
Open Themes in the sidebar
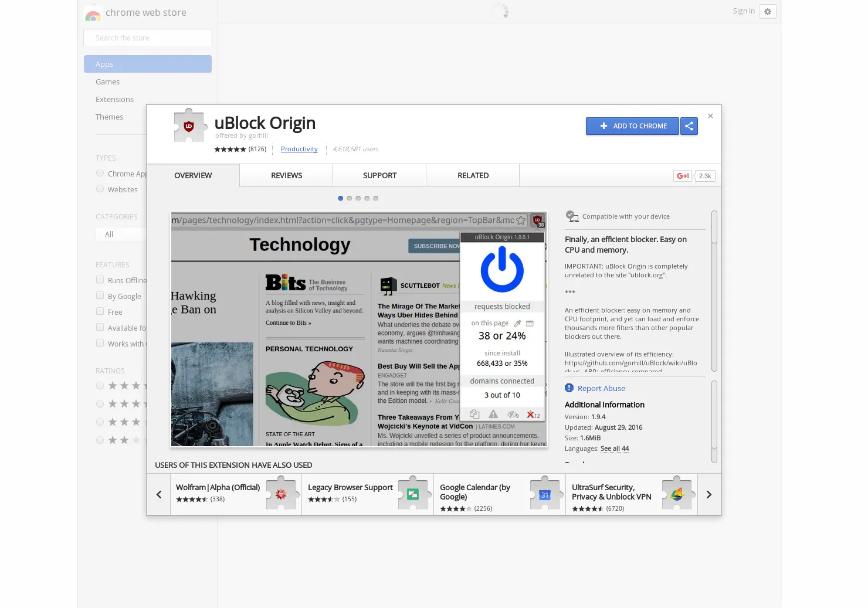pyautogui.click(x=109, y=117)
